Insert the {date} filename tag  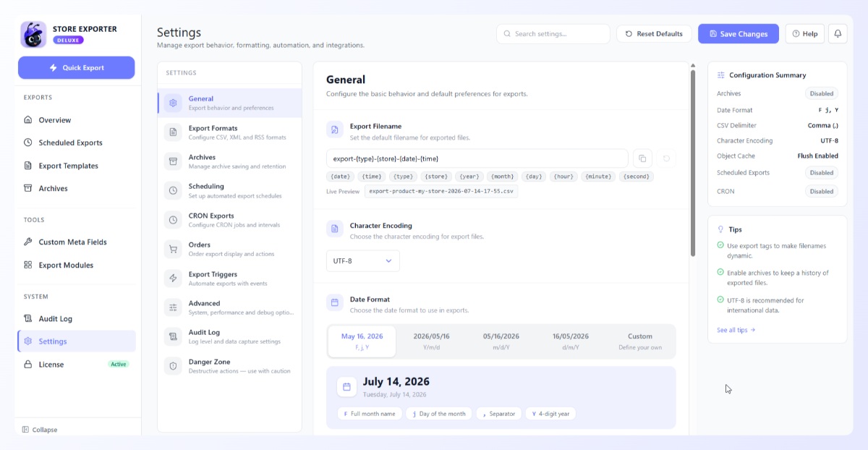click(x=340, y=177)
